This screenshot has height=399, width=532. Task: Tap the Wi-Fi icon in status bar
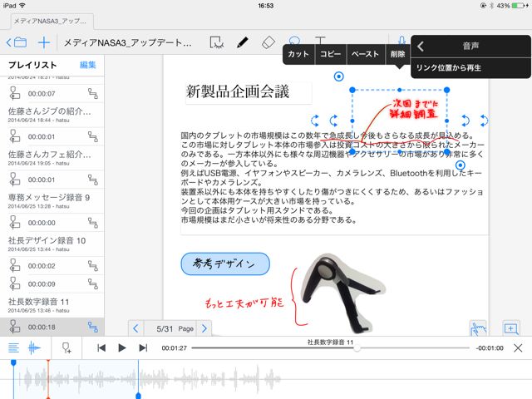tap(22, 6)
